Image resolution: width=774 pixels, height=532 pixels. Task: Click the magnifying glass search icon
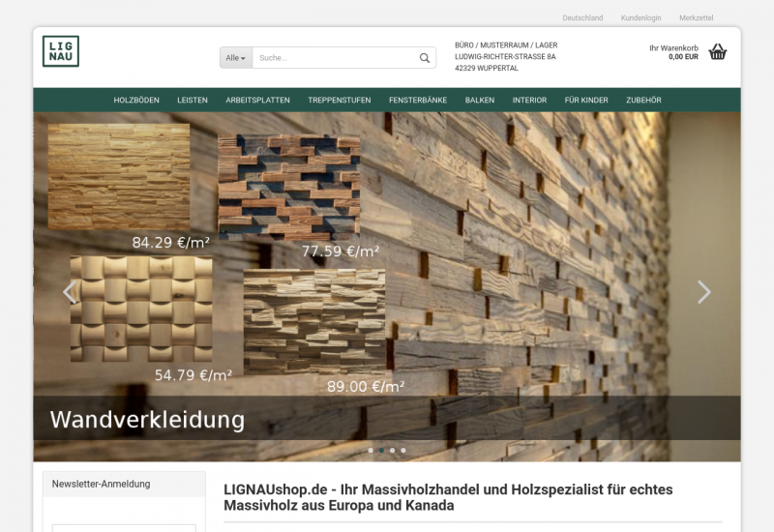click(x=425, y=58)
